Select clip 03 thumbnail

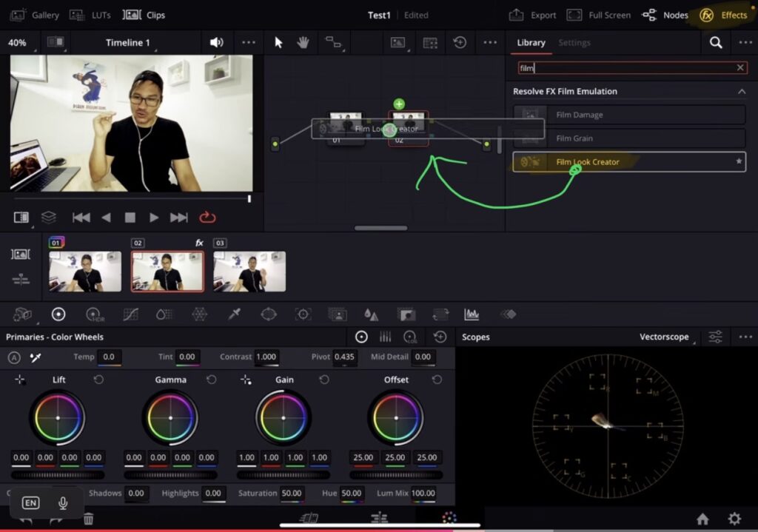tap(249, 271)
